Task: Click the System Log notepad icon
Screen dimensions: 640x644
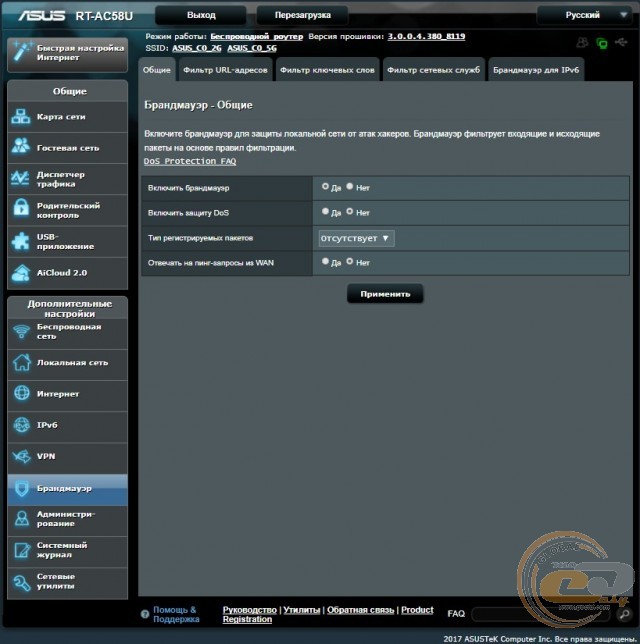Action: click(22, 550)
